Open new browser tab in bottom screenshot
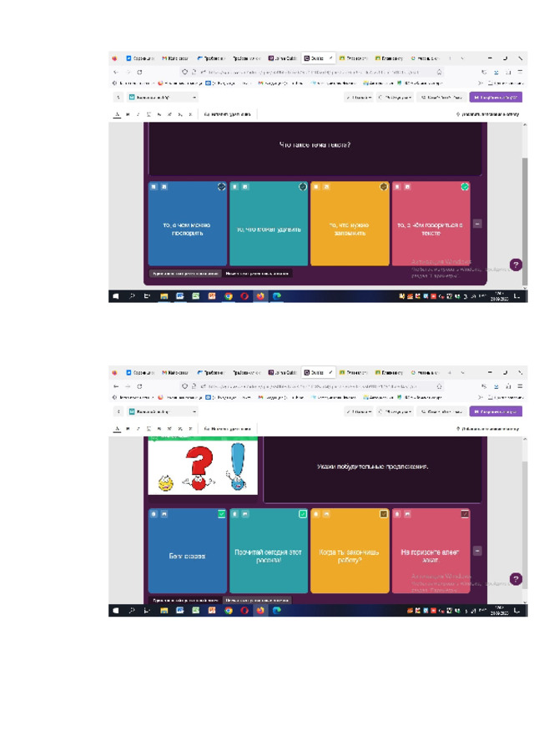This screenshot has height=756, width=534. click(450, 373)
